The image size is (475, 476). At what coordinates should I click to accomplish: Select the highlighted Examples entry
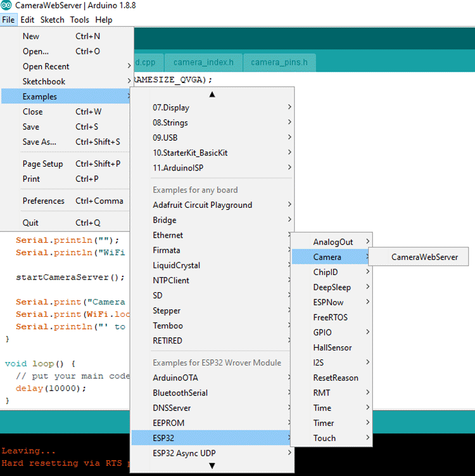(x=66, y=96)
